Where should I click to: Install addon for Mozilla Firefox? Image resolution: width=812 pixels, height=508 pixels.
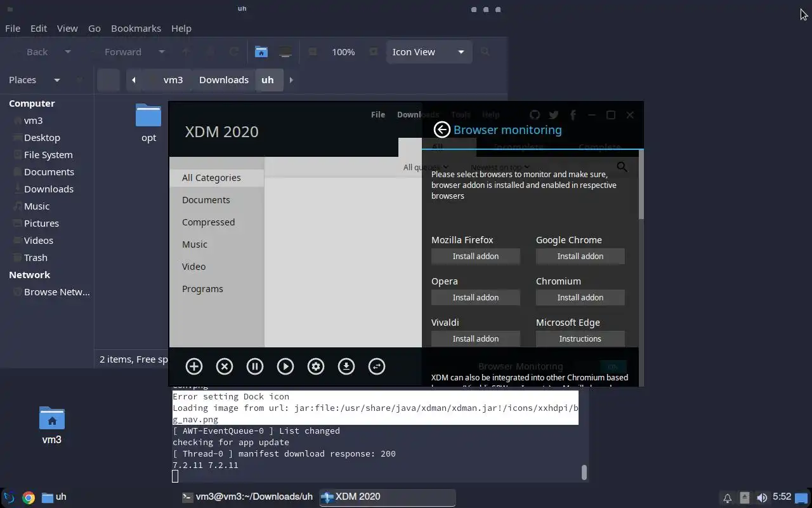pyautogui.click(x=476, y=257)
